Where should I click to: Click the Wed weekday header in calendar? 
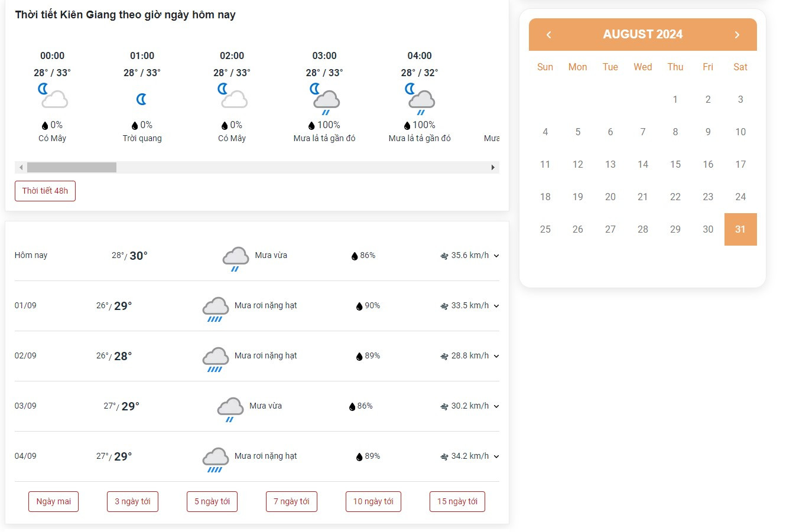(x=643, y=67)
